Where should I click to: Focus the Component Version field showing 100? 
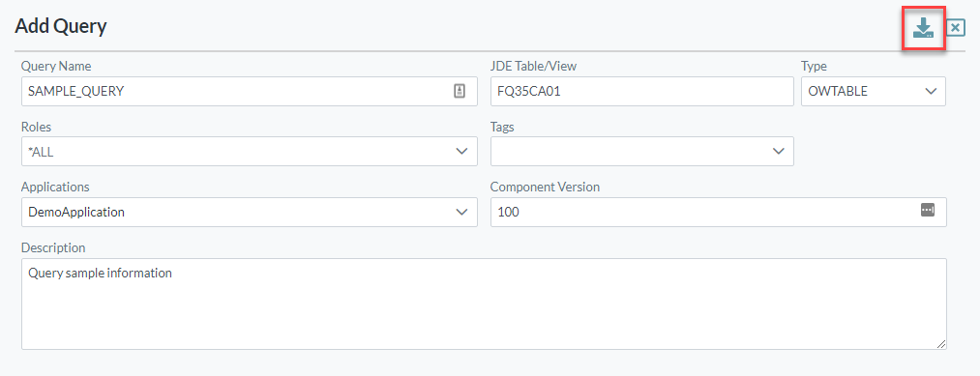[x=719, y=213]
